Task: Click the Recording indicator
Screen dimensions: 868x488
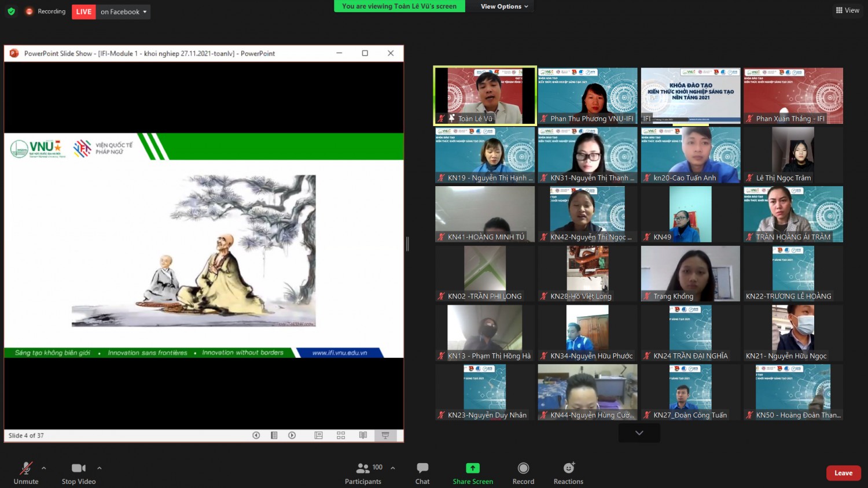Action: click(x=46, y=12)
